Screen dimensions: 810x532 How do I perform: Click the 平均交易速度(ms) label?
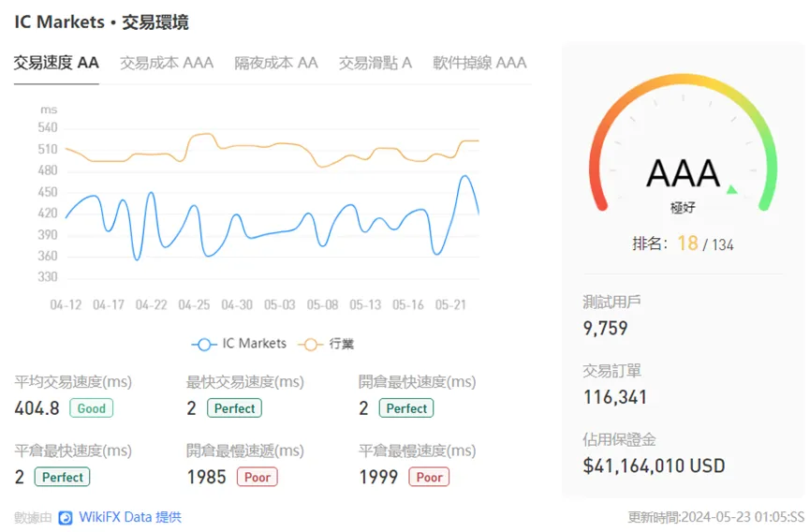pos(73,382)
